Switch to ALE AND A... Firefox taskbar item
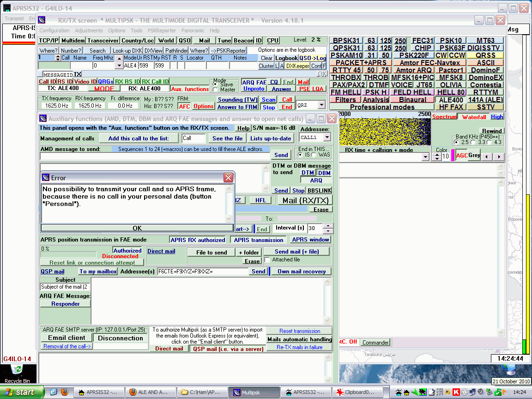Image resolution: width=532 pixels, height=399 pixels. coord(150,392)
